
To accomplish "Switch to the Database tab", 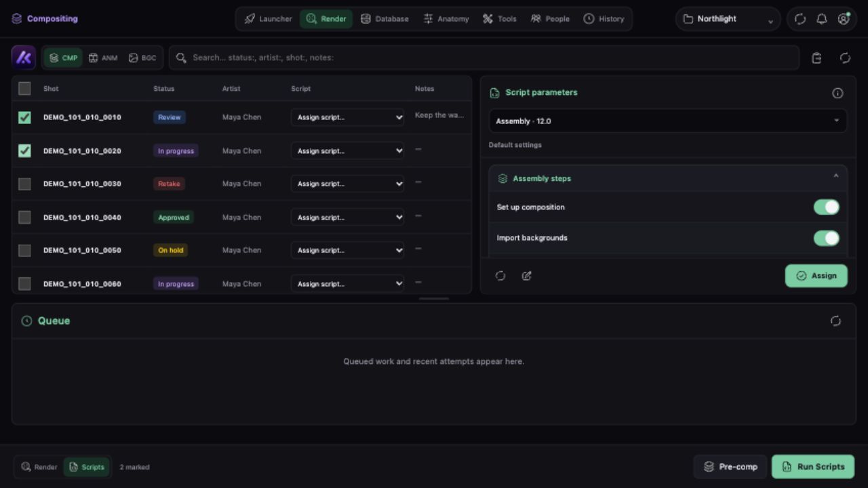I will [384, 19].
